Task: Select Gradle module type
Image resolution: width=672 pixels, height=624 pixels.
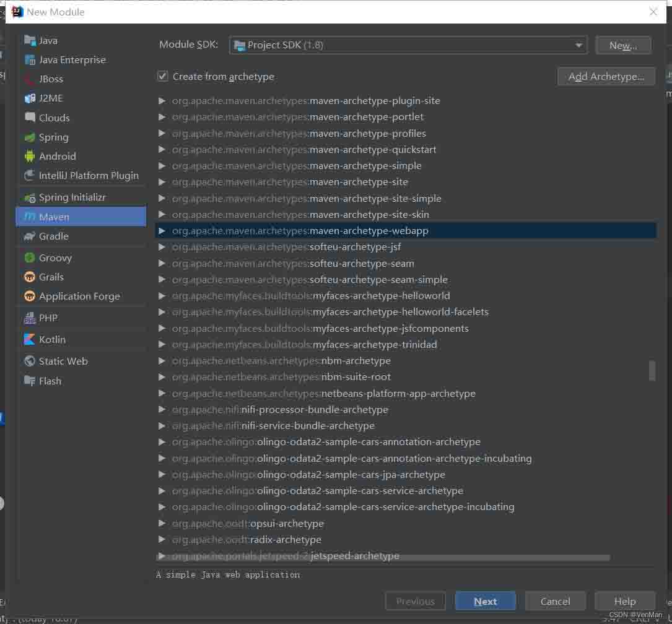Action: (x=81, y=236)
